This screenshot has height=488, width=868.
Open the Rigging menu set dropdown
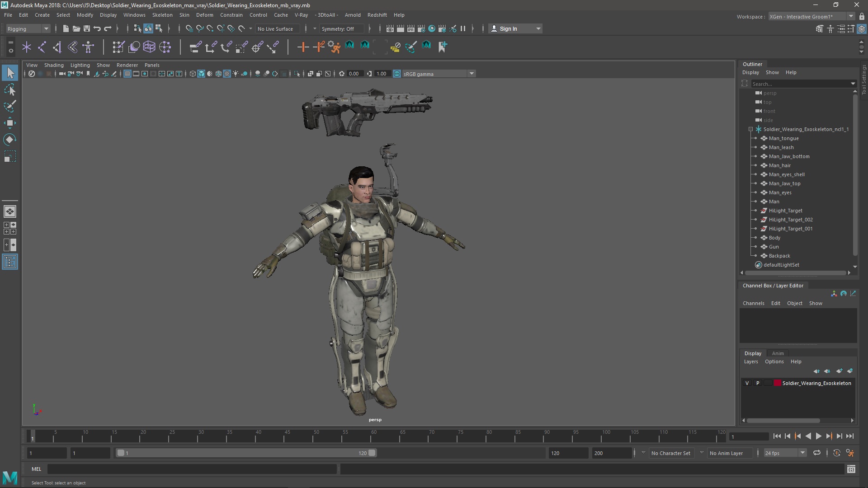[28, 28]
